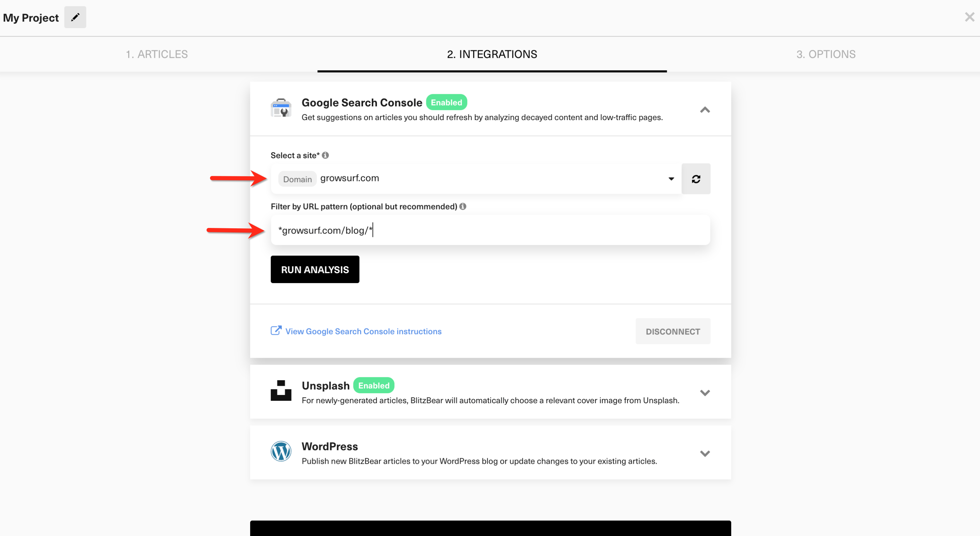Toggle the Google Search Console Enabled badge

[x=446, y=102]
